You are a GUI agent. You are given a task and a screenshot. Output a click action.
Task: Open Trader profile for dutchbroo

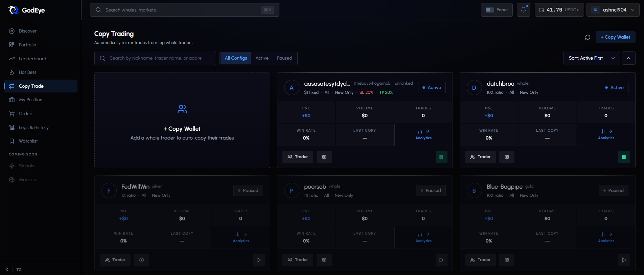[480, 157]
